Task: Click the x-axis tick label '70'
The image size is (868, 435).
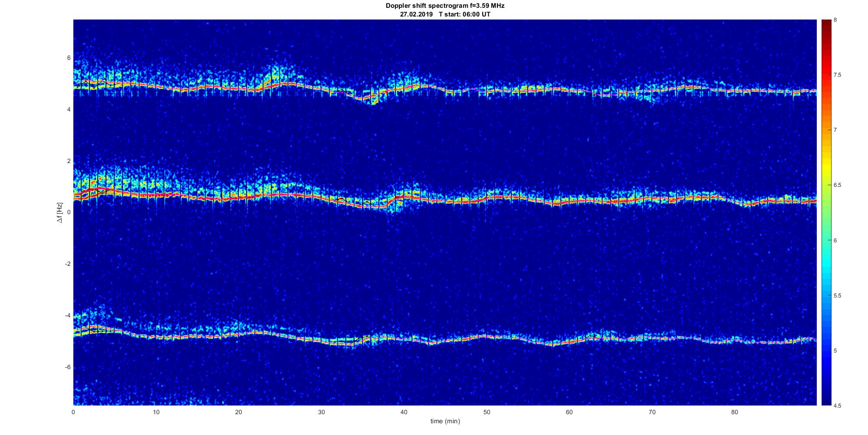Action: point(652,412)
